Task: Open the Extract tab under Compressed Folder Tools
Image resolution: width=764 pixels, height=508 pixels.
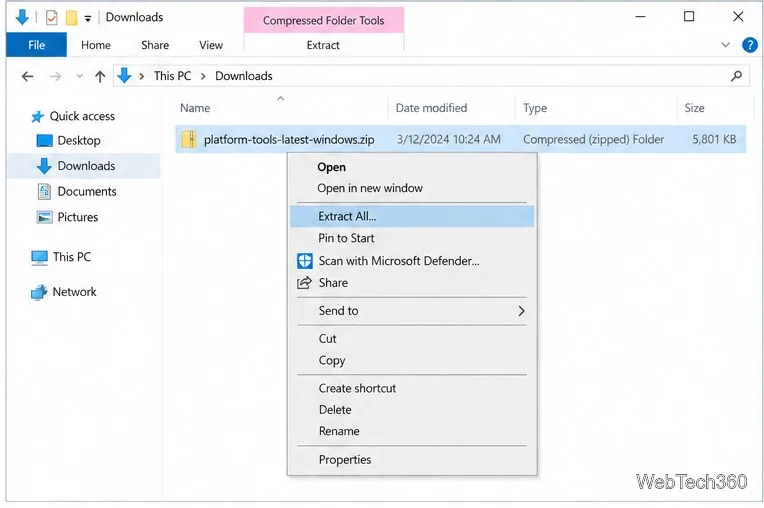Action: [x=323, y=45]
